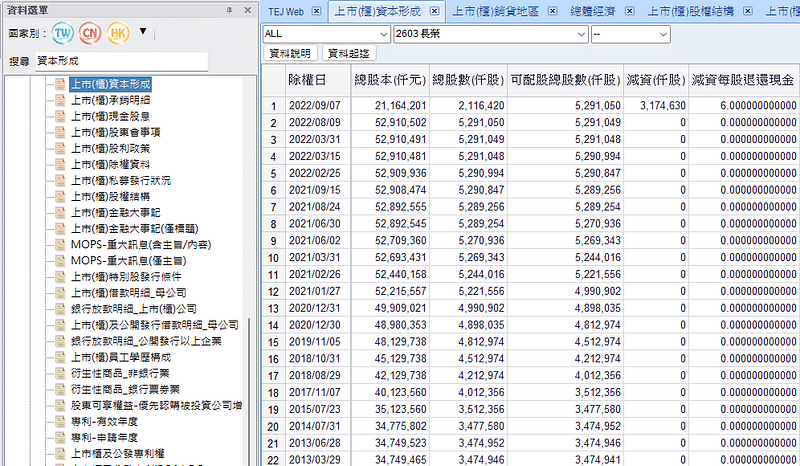
Task: Select 上市(櫃)除權資料 in the tree
Action: coord(110,164)
